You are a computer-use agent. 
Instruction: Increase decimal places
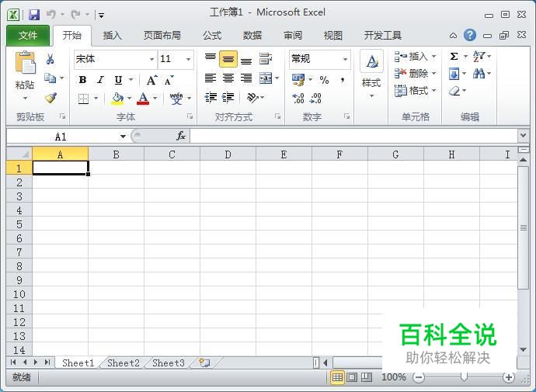(298, 99)
